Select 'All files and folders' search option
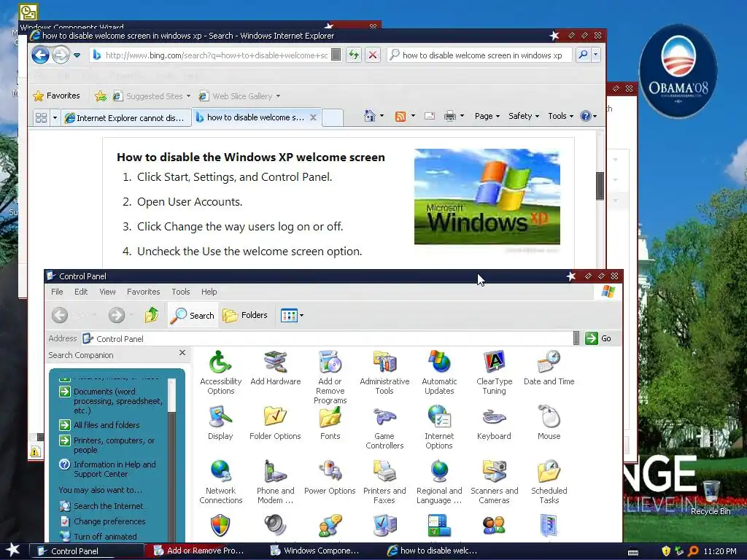Viewport: 747px width, 560px height. [99, 425]
